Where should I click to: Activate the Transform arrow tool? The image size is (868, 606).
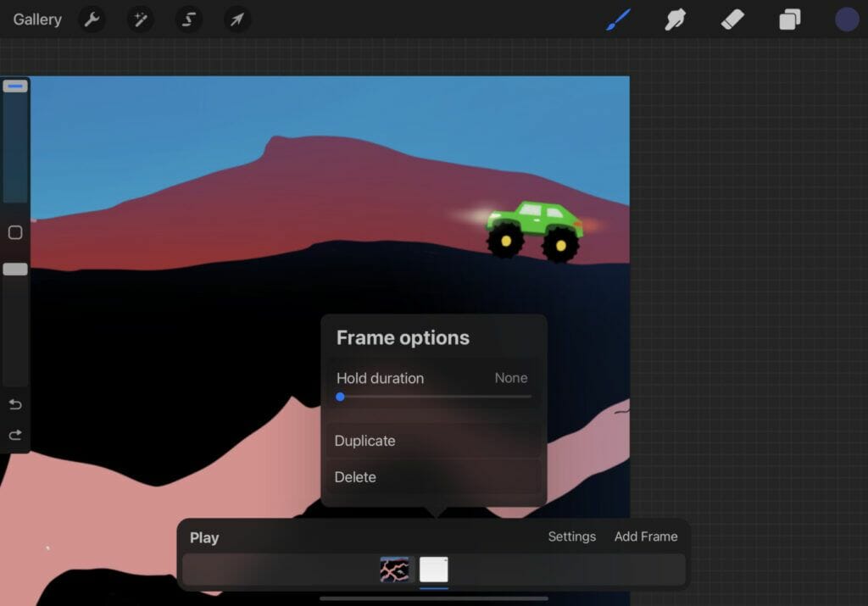point(237,19)
